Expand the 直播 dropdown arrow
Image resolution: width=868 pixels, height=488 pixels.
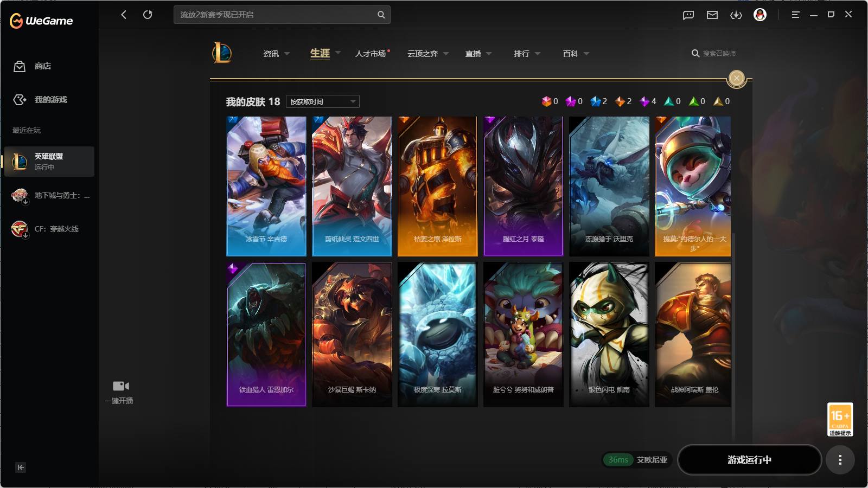point(489,54)
